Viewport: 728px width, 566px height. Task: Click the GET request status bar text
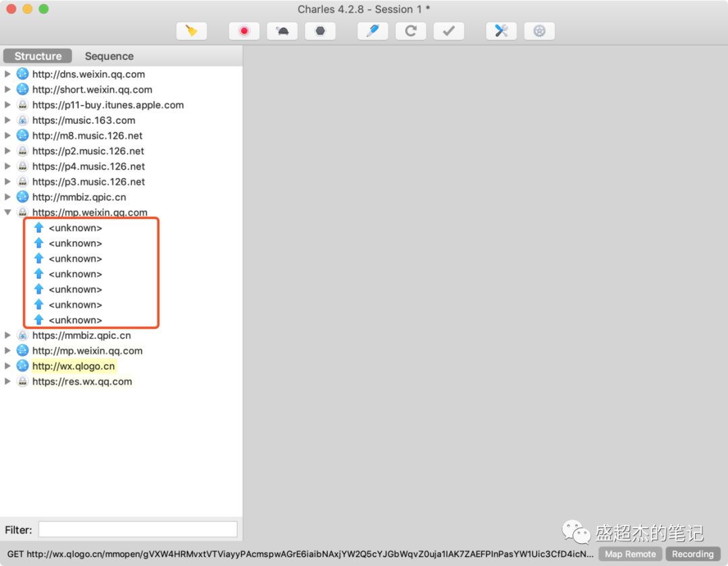(x=300, y=554)
